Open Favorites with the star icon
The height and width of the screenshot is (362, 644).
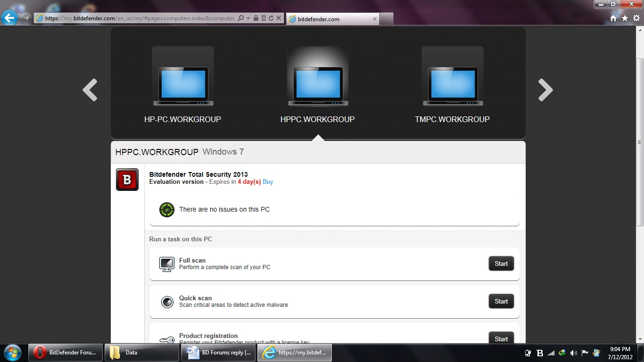(x=625, y=18)
